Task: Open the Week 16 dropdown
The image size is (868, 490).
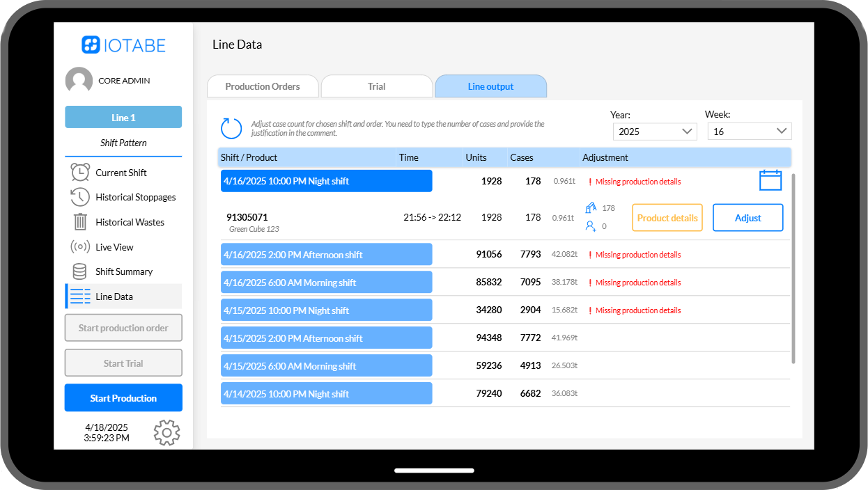Action: (750, 132)
